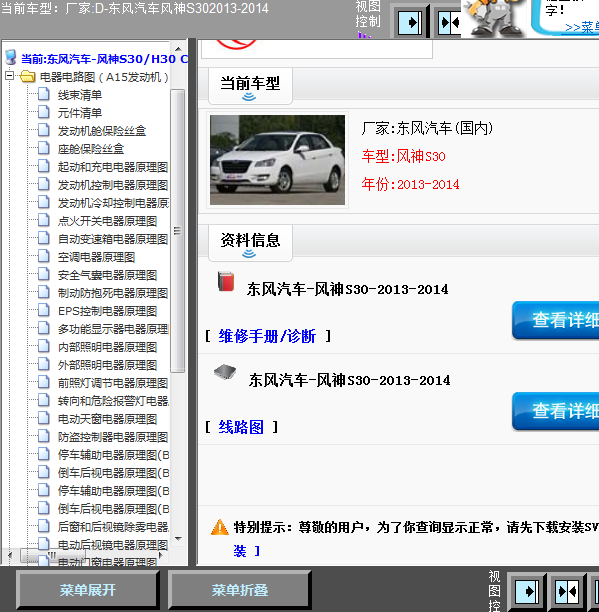Open 元件清单 document

coord(80,113)
